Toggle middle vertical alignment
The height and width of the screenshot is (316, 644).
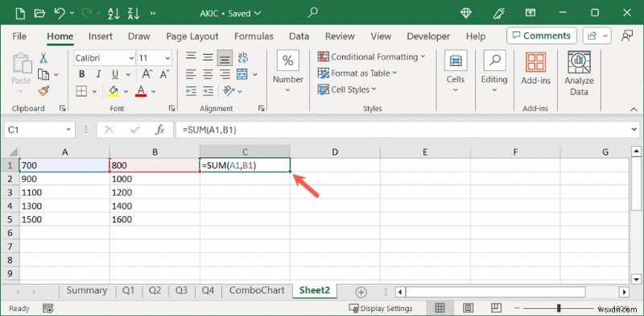point(208,57)
